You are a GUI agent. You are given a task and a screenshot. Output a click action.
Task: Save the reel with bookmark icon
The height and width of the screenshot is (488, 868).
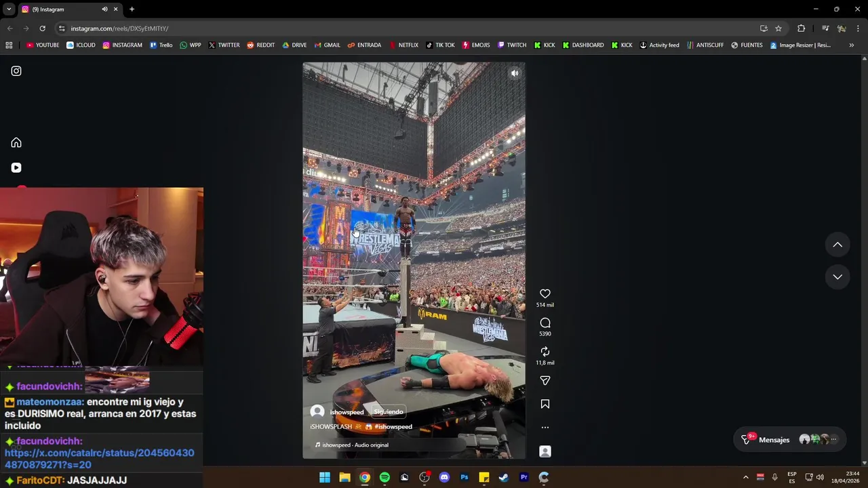point(545,404)
